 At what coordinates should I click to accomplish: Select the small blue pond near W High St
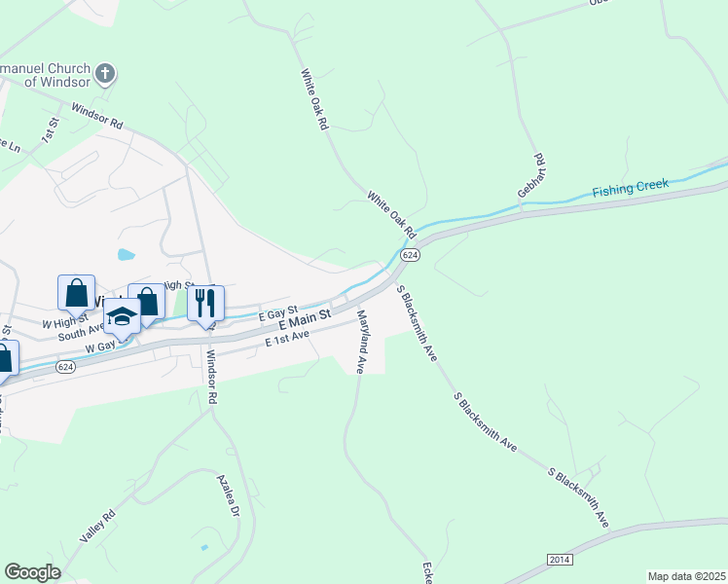(126, 254)
